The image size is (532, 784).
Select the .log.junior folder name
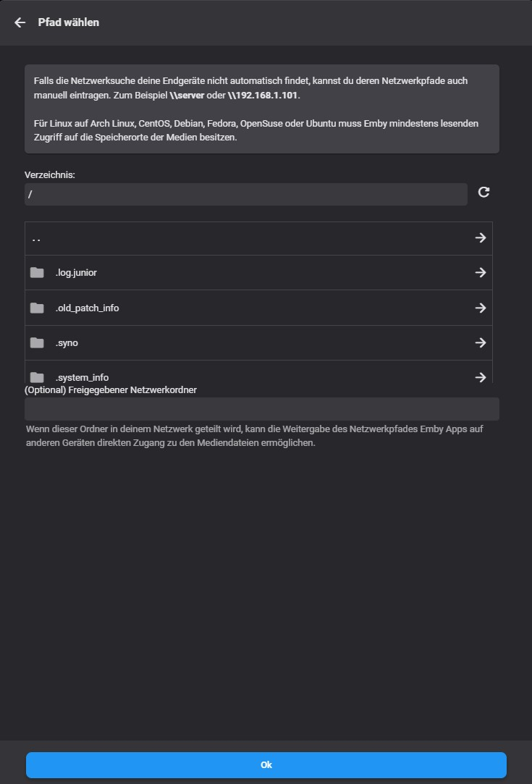click(x=76, y=273)
